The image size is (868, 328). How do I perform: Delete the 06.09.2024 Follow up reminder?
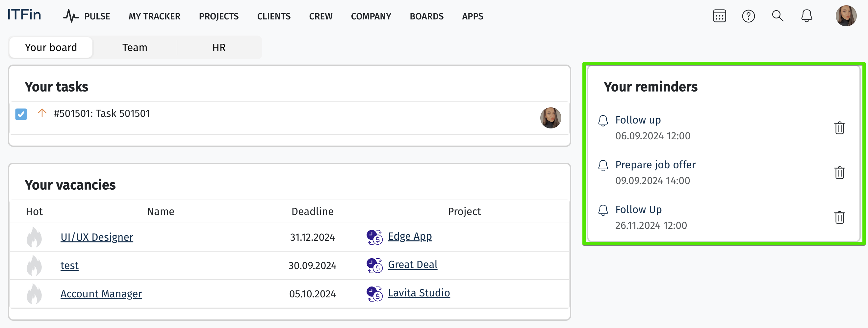click(839, 128)
